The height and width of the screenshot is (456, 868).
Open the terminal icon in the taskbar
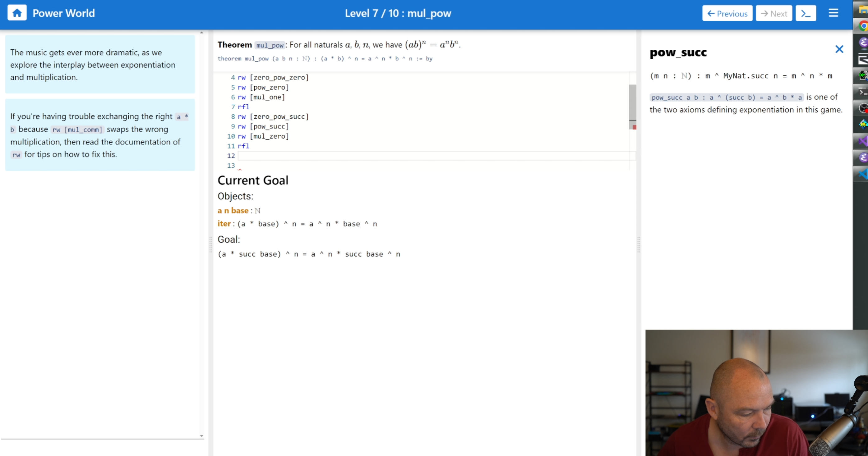point(863,92)
